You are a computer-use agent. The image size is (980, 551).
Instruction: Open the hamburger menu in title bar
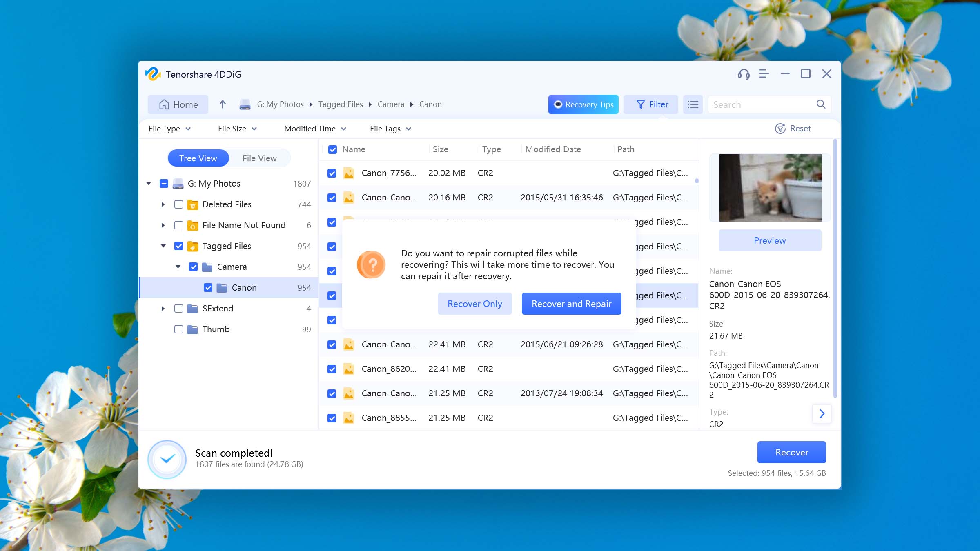pyautogui.click(x=764, y=74)
